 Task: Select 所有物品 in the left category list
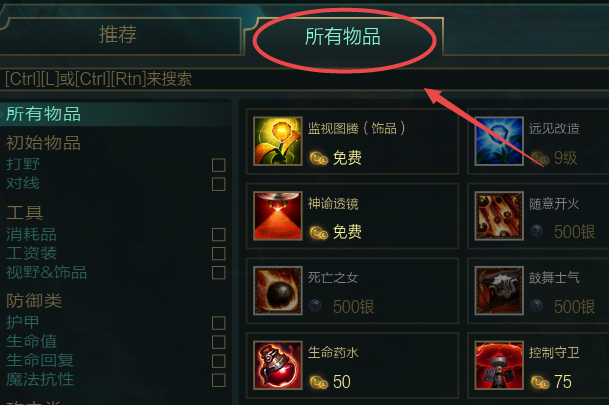point(44,114)
